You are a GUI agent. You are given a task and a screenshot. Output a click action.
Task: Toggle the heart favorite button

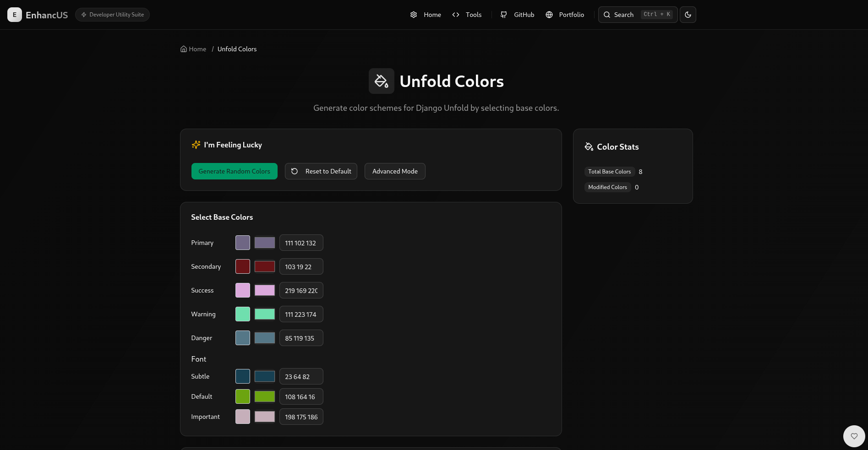[854, 436]
